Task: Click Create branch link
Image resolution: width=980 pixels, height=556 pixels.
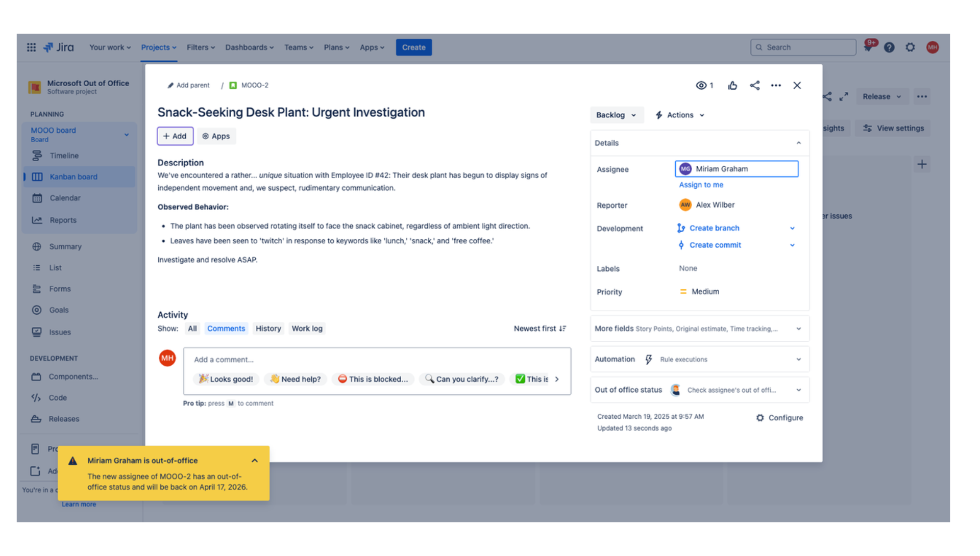Action: [x=714, y=228]
